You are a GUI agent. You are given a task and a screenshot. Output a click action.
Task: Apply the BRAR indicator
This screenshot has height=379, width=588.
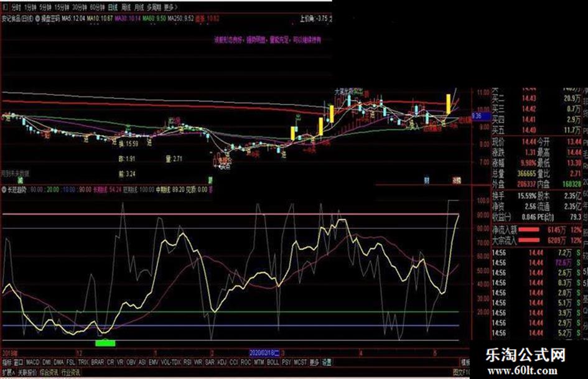point(98,362)
